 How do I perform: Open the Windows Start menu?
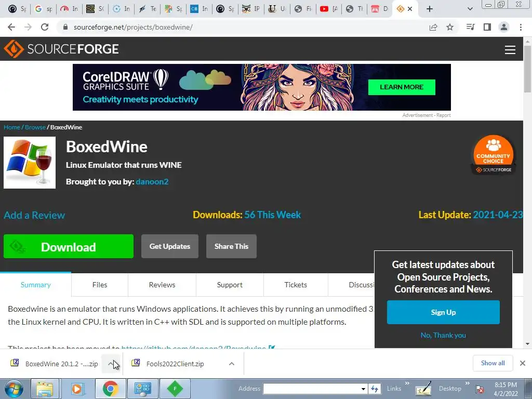click(x=14, y=389)
